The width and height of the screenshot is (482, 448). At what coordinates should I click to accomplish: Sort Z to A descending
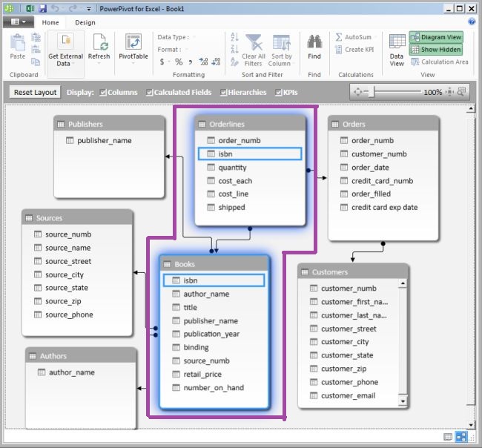(234, 48)
